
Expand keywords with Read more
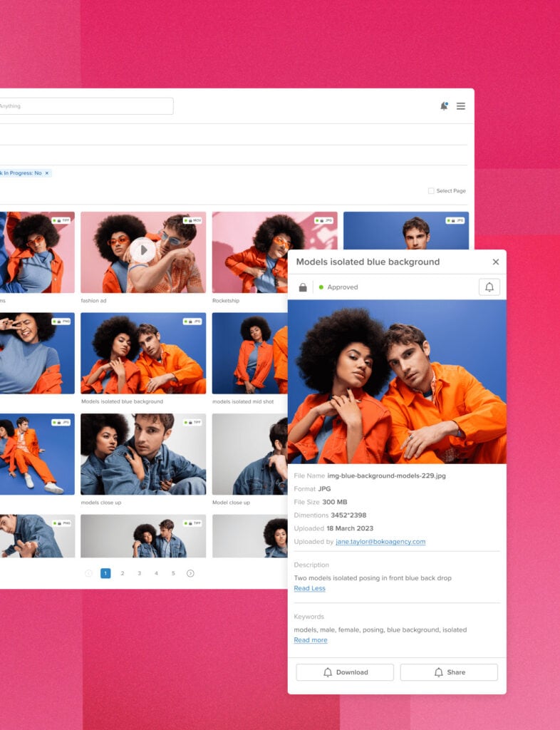pos(311,640)
